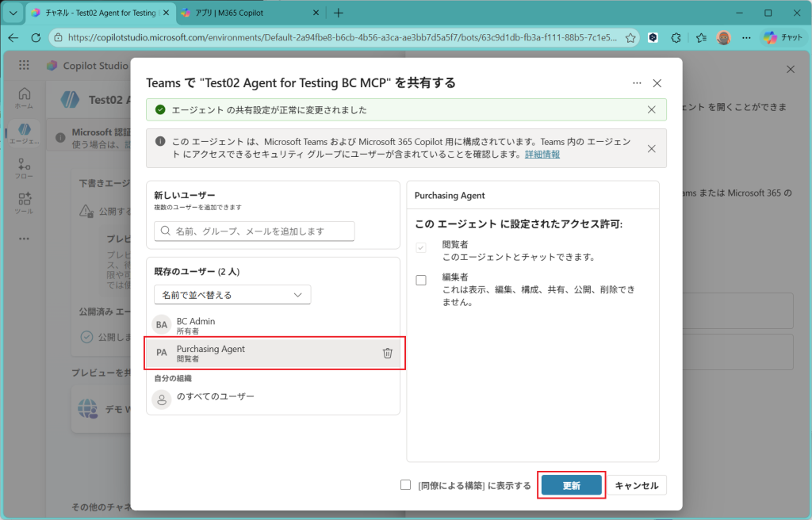
Task: Dismiss the Teams info banner
Action: point(651,148)
